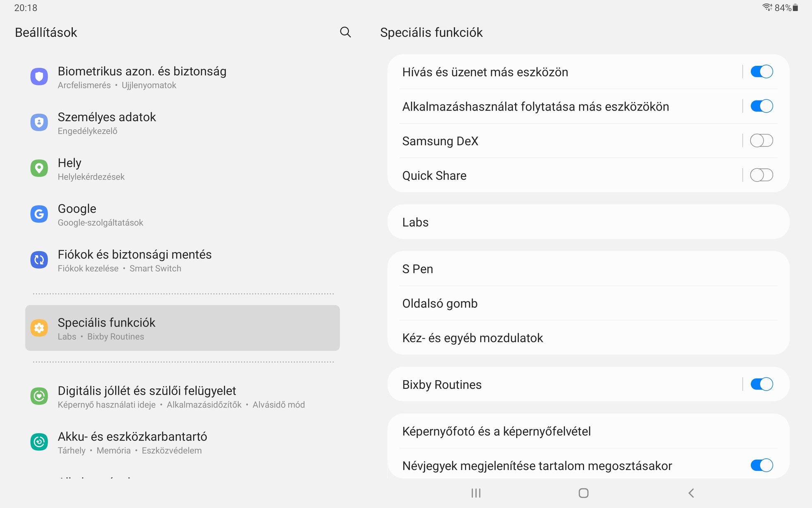Disable the Hívás és üzenet más eszközön toggle
This screenshot has width=812, height=508.
[x=762, y=72]
